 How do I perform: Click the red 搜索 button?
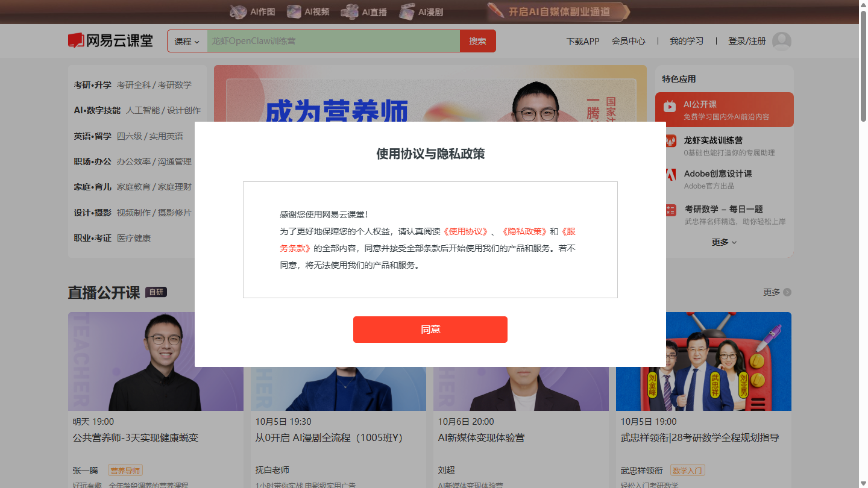coord(477,41)
